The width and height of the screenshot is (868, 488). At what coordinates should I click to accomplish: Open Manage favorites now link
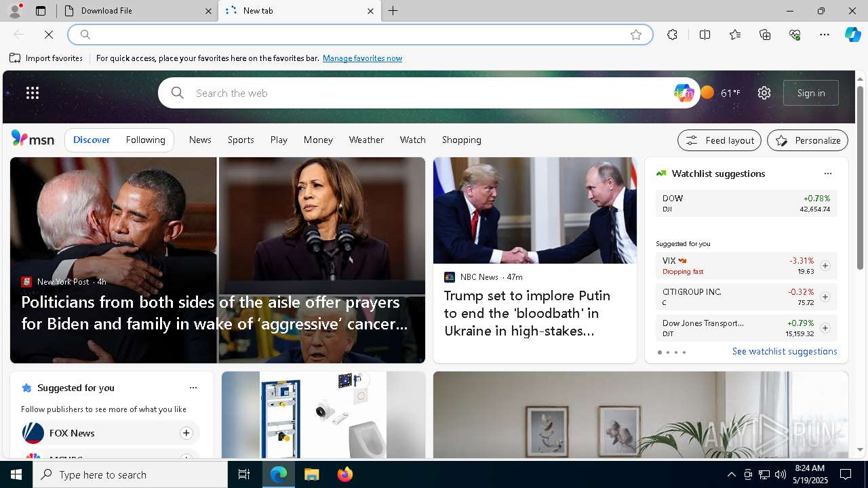coord(362,58)
